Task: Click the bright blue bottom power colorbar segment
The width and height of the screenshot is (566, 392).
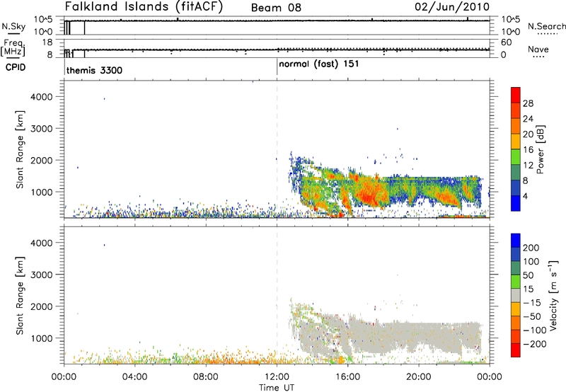Action: point(516,203)
